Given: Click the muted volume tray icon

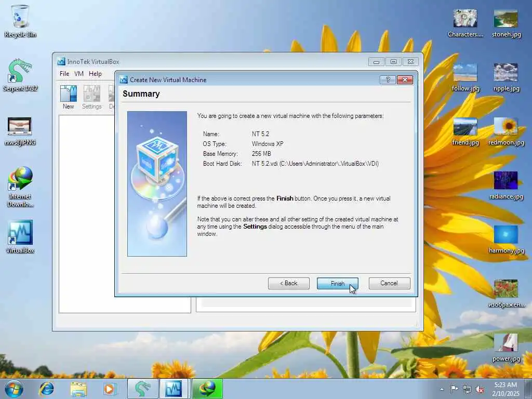Looking at the screenshot, I should click(480, 389).
